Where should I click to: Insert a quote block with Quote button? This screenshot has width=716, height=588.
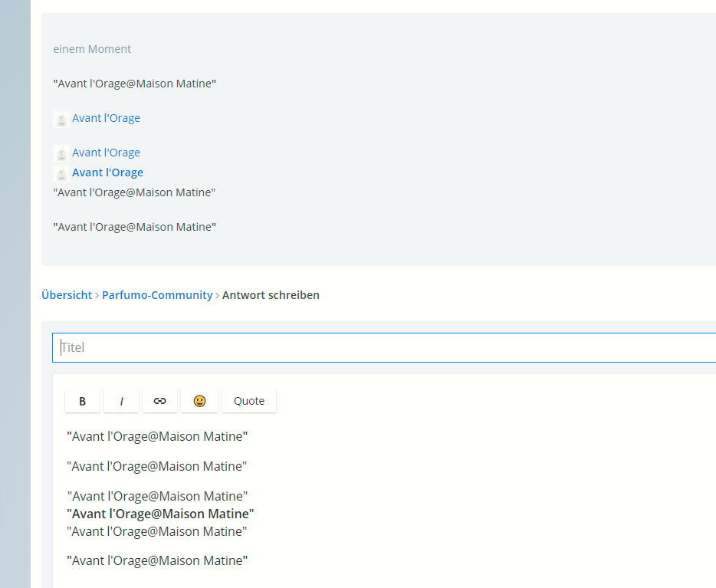[249, 401]
